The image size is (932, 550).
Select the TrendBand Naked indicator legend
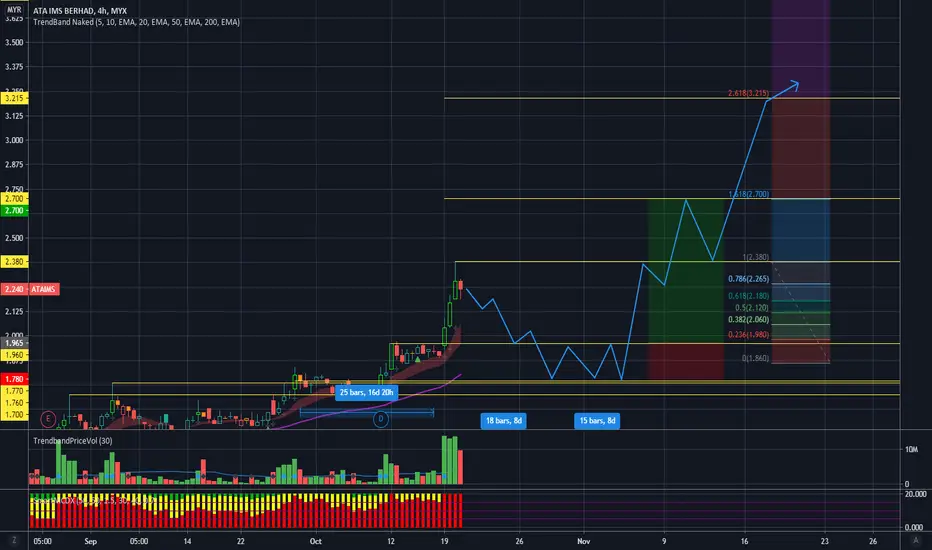coord(137,22)
